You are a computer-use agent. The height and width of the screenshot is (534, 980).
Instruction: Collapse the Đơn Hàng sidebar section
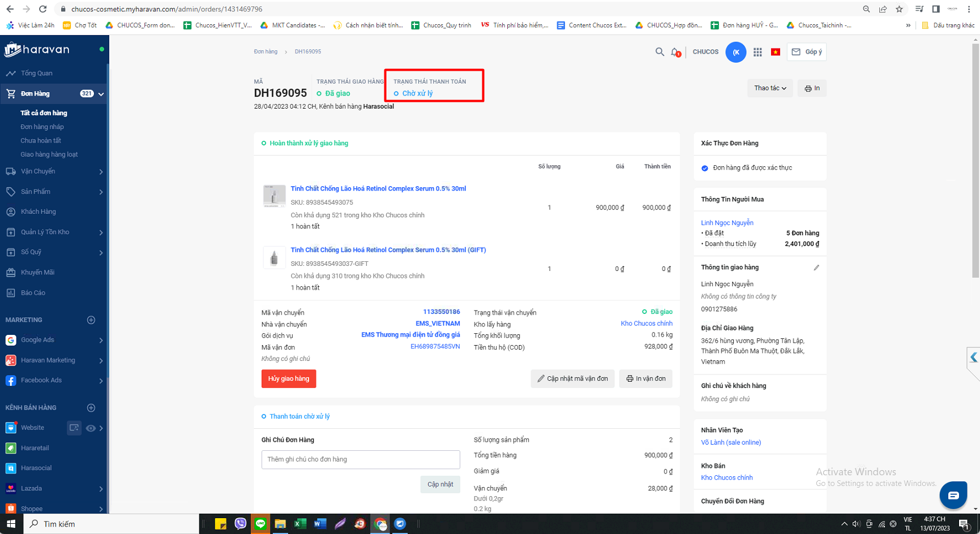101,94
